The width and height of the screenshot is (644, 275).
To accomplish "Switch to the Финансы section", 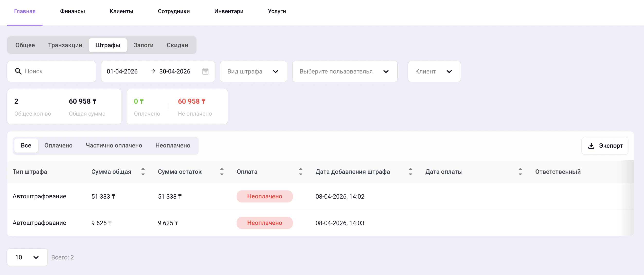I will pyautogui.click(x=72, y=11).
